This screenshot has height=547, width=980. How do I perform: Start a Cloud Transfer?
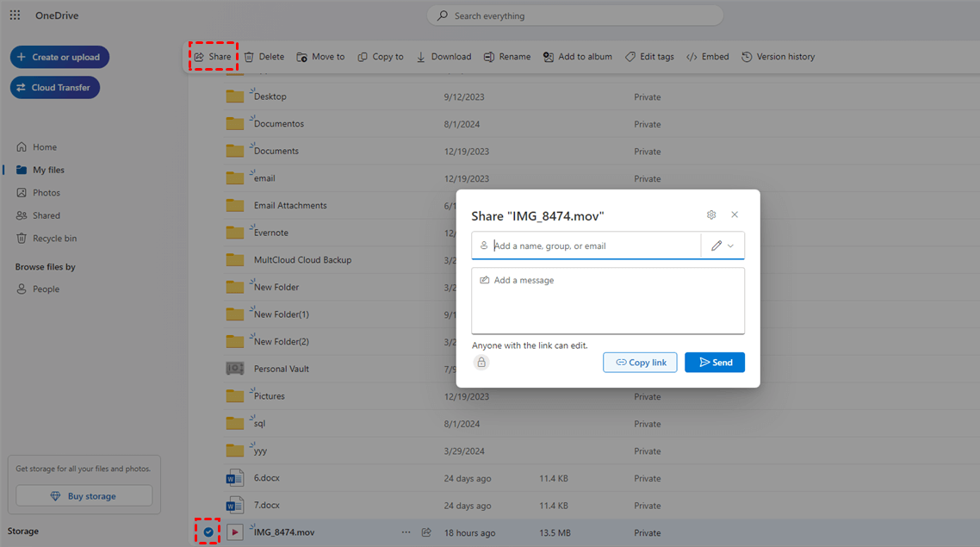click(x=55, y=88)
